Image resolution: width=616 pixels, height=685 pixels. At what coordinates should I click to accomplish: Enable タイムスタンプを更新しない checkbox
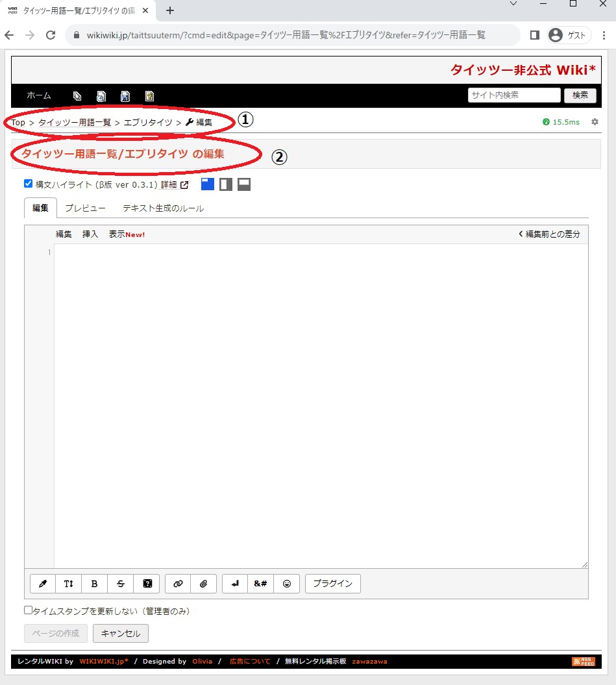click(28, 610)
